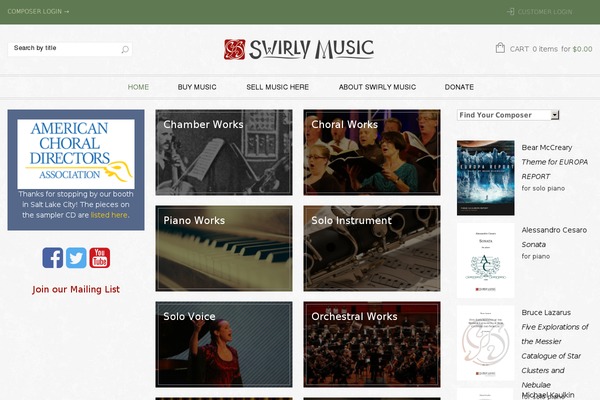Open the Twitter icon link

(x=76, y=258)
